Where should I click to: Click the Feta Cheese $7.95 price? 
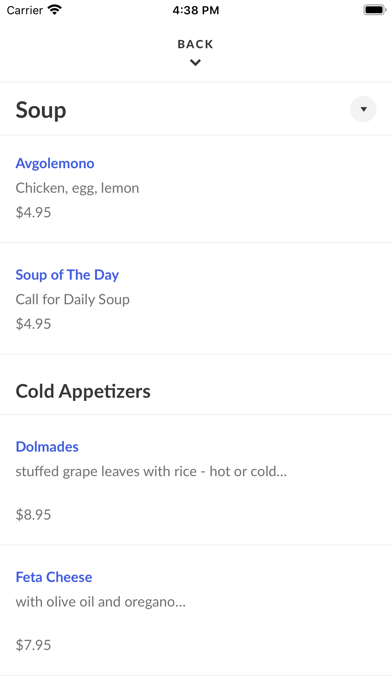pyautogui.click(x=33, y=645)
